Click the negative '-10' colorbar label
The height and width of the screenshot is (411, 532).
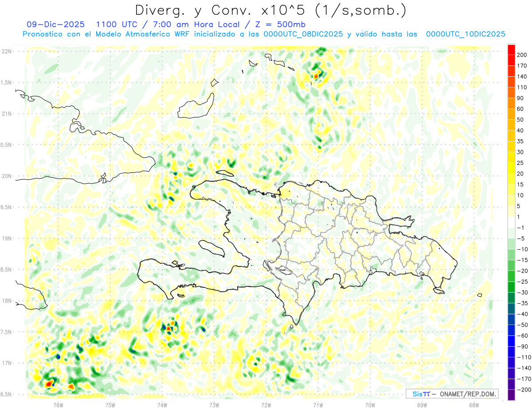[x=522, y=249]
